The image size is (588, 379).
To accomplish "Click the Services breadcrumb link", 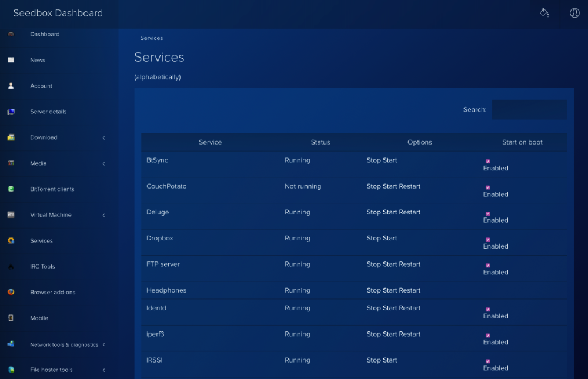I will (x=152, y=38).
